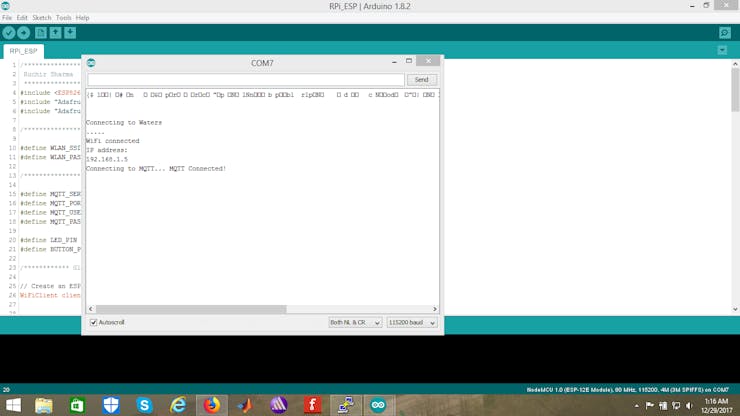
Task: Open the 115200 baud rate dropdown
Action: pos(412,323)
